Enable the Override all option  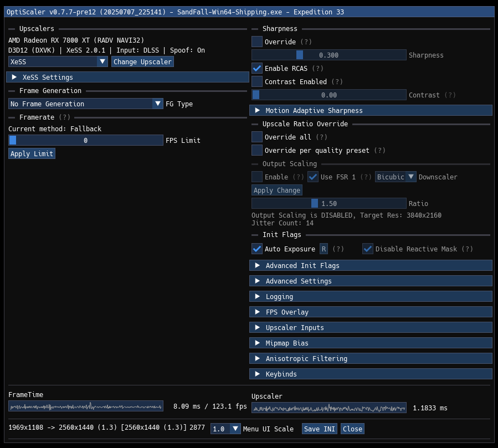point(257,137)
